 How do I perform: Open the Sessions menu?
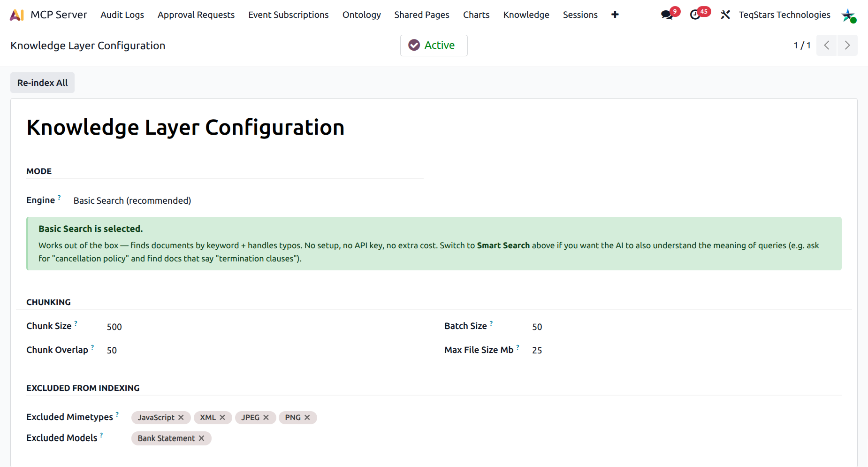580,15
